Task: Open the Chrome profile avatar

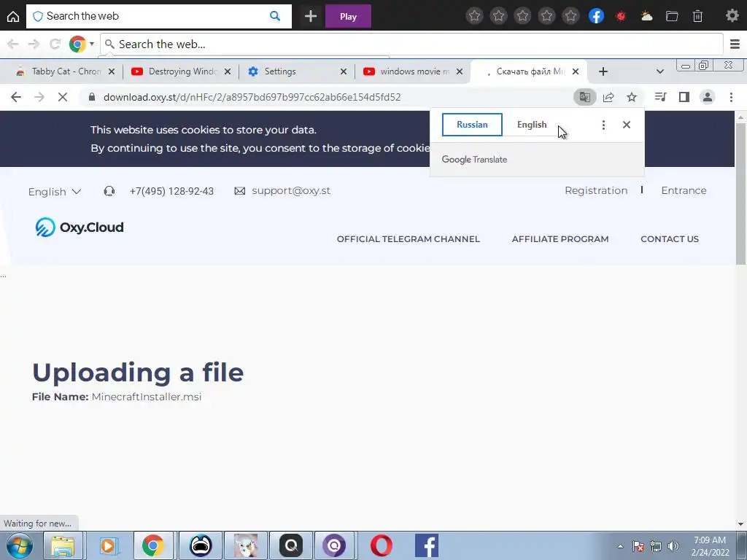Action: click(x=708, y=97)
